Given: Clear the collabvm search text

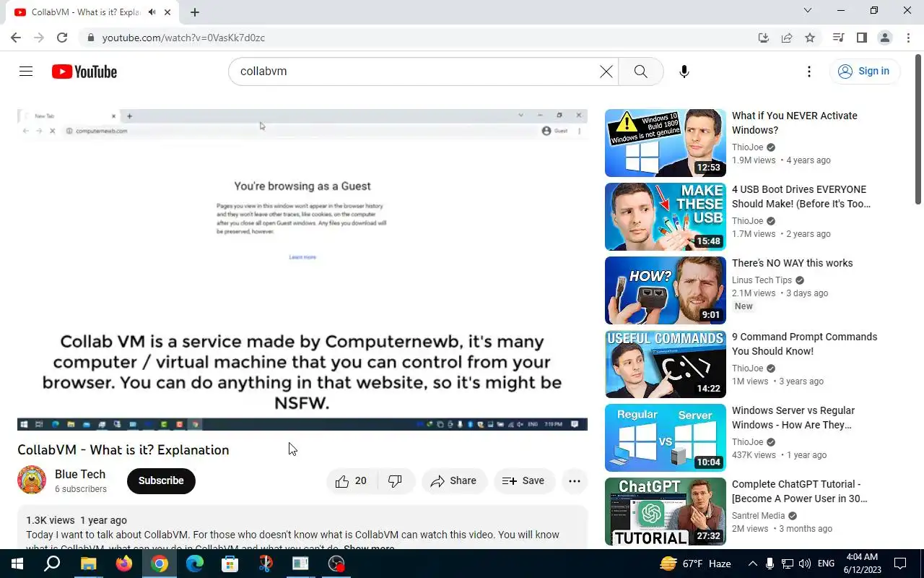Looking at the screenshot, I should pos(606,72).
